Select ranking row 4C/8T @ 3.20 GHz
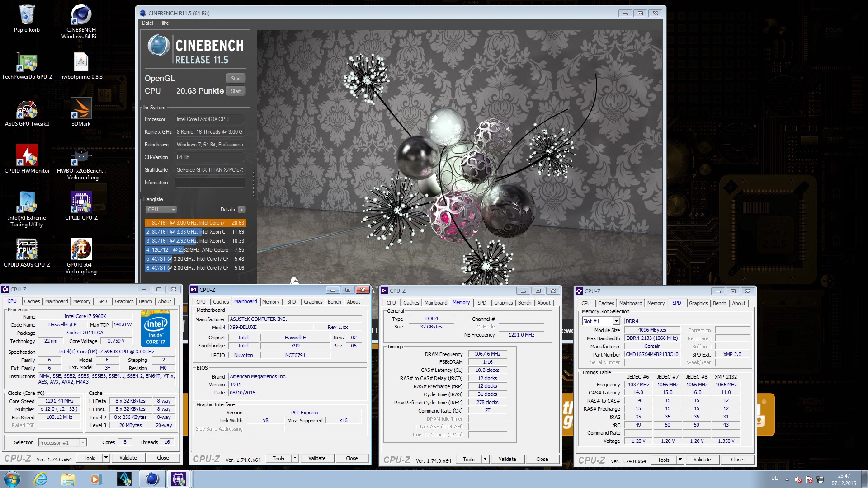The width and height of the screenshot is (868, 488). pyautogui.click(x=195, y=259)
